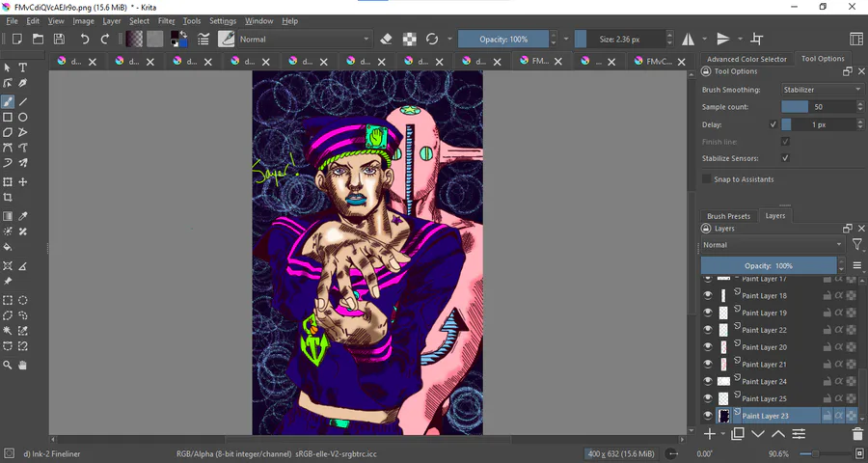Toggle alpha inherit on Paint Layer 25
868x463 pixels.
pyautogui.click(x=839, y=398)
